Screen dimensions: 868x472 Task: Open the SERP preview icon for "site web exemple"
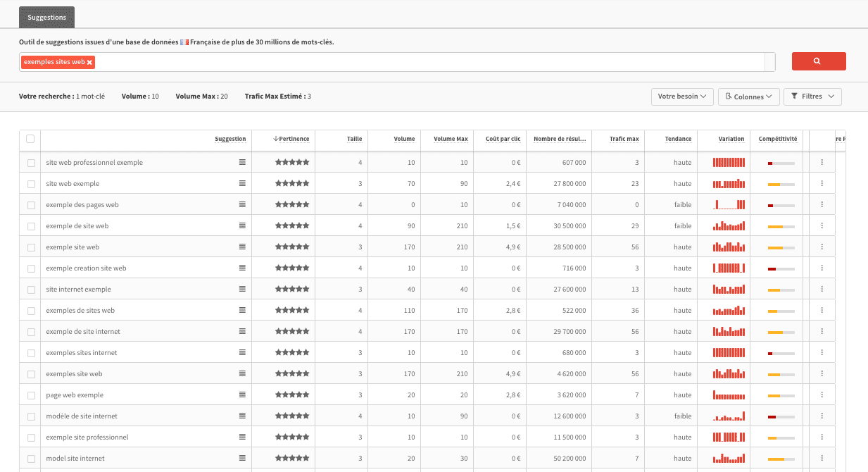pyautogui.click(x=243, y=183)
